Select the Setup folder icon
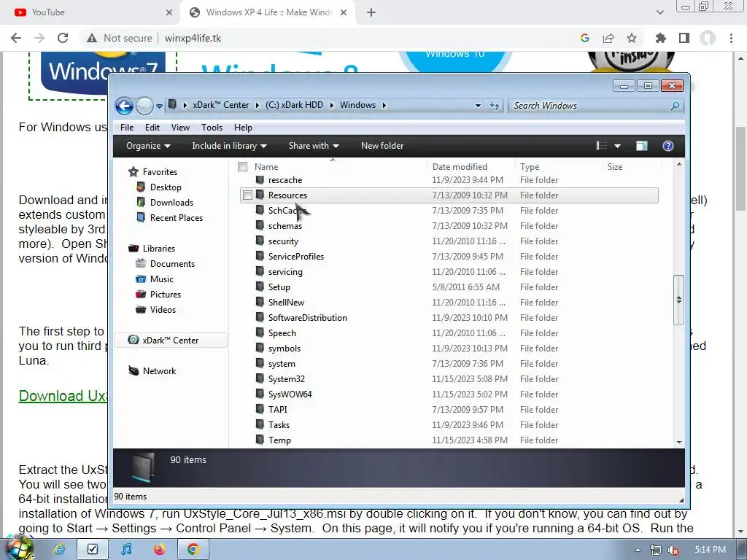 (260, 287)
